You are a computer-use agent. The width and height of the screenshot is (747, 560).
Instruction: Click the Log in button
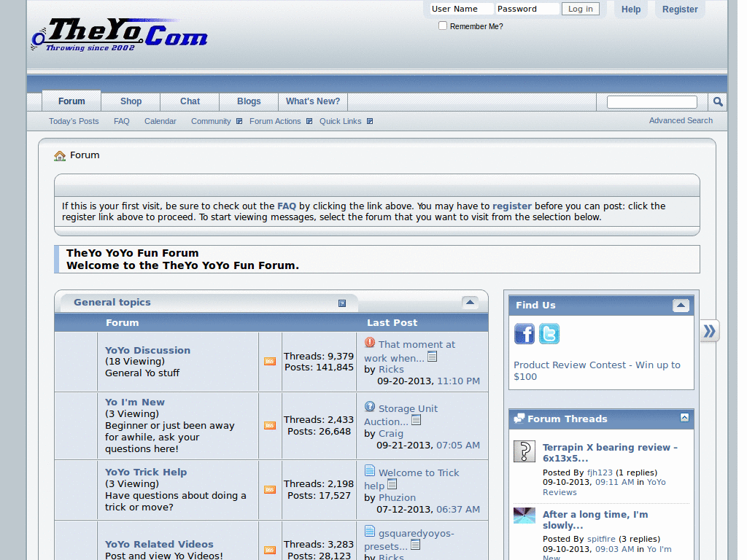click(x=580, y=9)
